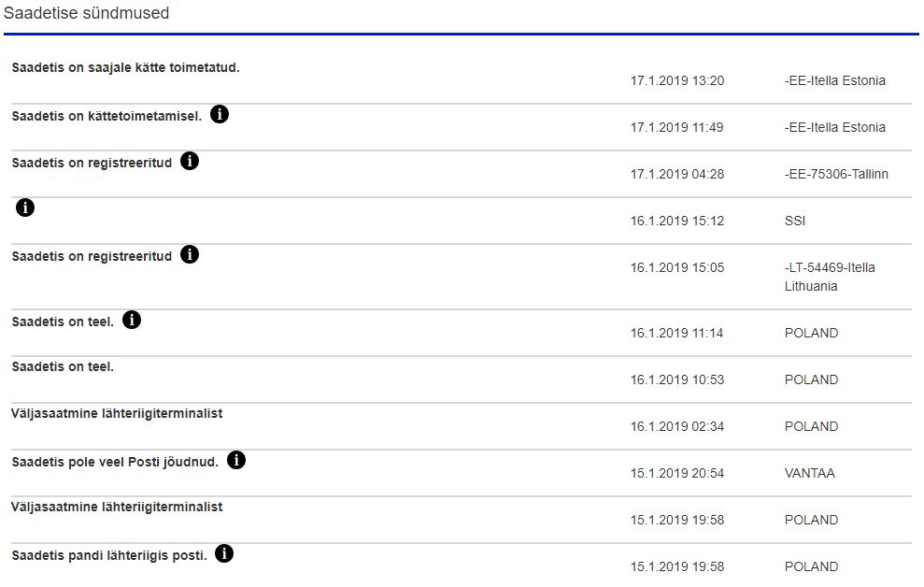
Task: Click the timestamp 16.1.2019 02:34
Action: [x=676, y=427]
